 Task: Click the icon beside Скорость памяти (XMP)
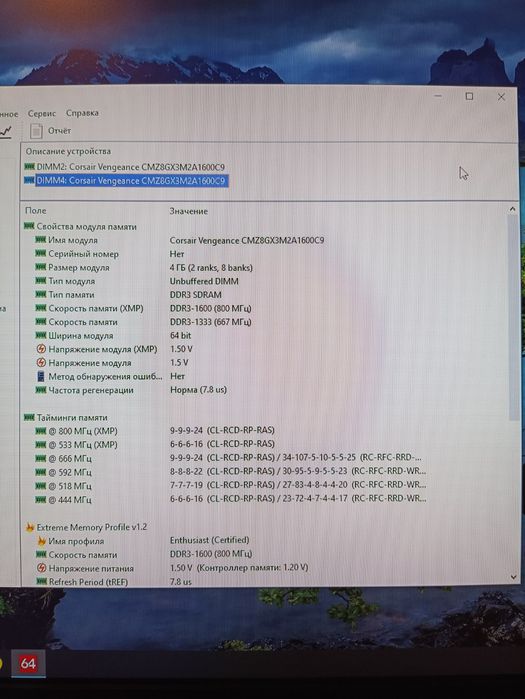(x=41, y=308)
